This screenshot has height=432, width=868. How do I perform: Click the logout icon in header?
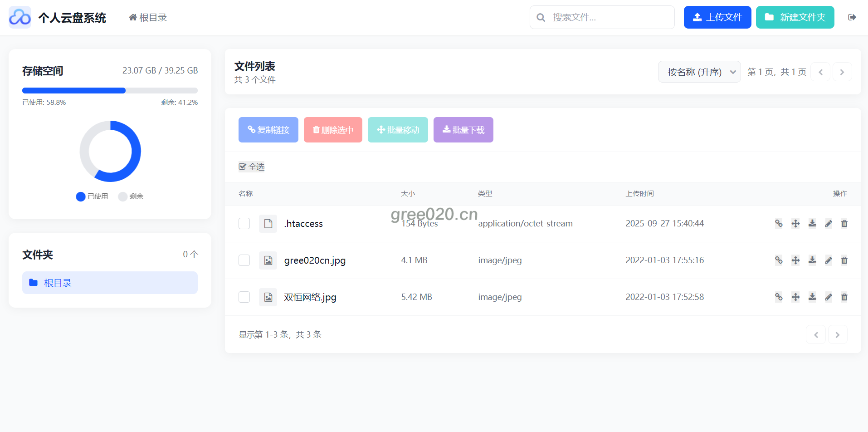pos(852,17)
